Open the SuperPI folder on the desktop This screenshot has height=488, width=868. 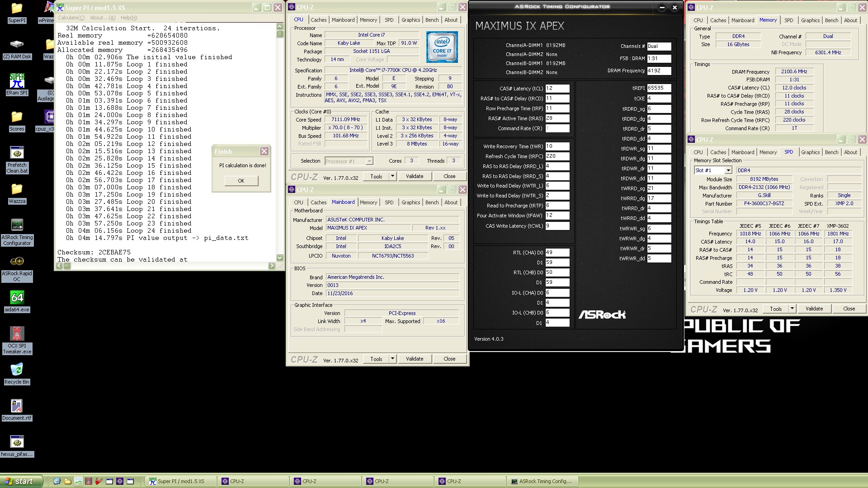click(x=17, y=13)
